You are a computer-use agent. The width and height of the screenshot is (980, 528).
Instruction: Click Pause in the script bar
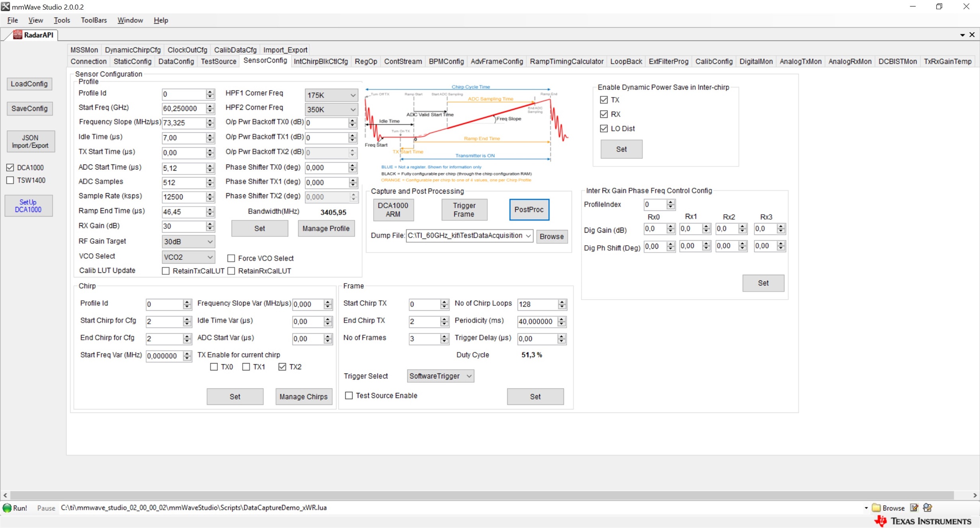pyautogui.click(x=46, y=508)
